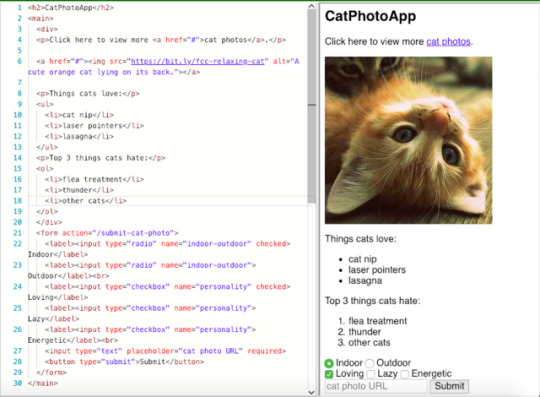Click 'Top 3 things cats hate:' in preview
Image resolution: width=540 pixels, height=397 pixels.
click(x=373, y=301)
